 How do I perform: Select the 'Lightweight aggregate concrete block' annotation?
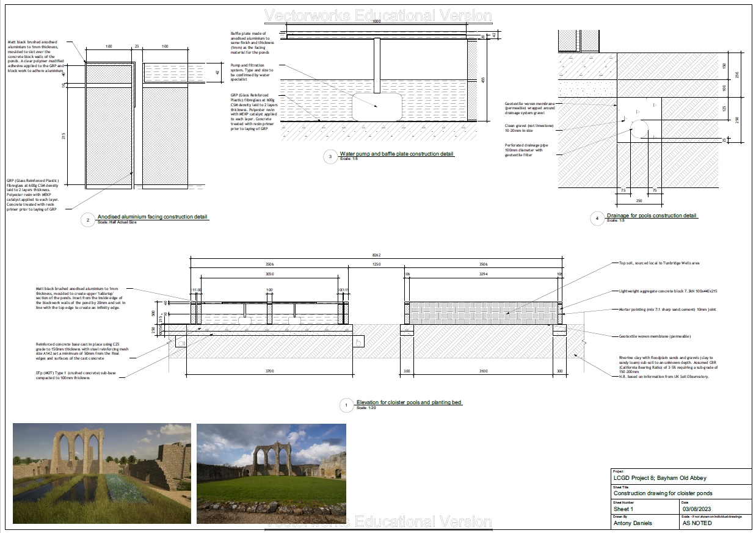667,291
